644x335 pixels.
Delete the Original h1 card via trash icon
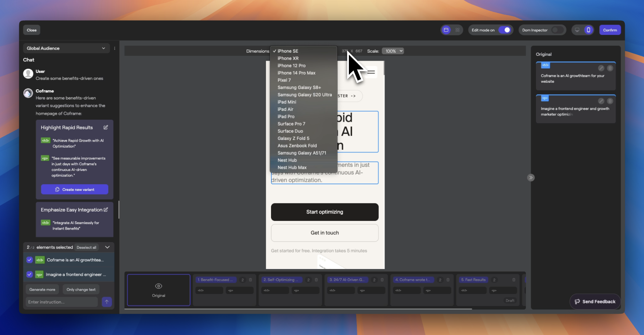click(x=610, y=68)
